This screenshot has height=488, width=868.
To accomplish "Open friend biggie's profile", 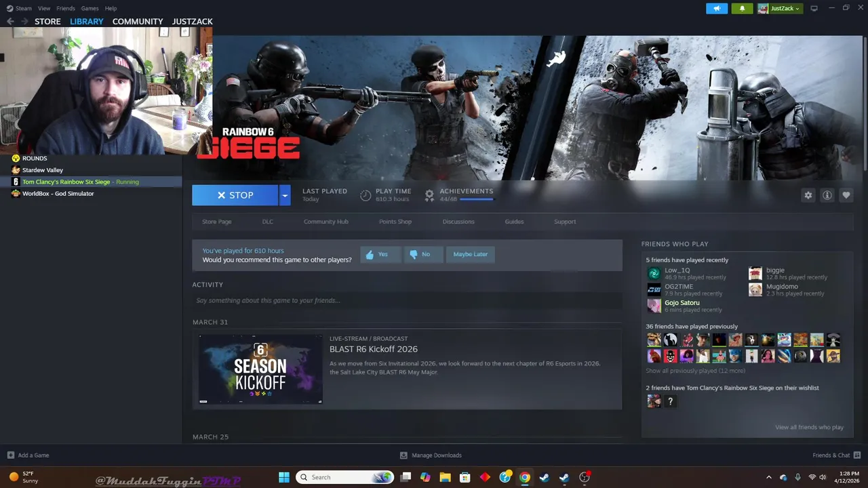I will coord(775,270).
